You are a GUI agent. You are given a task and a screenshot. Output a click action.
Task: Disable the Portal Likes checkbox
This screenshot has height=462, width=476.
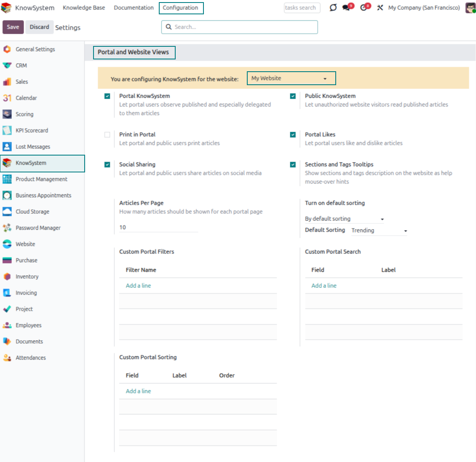click(293, 135)
